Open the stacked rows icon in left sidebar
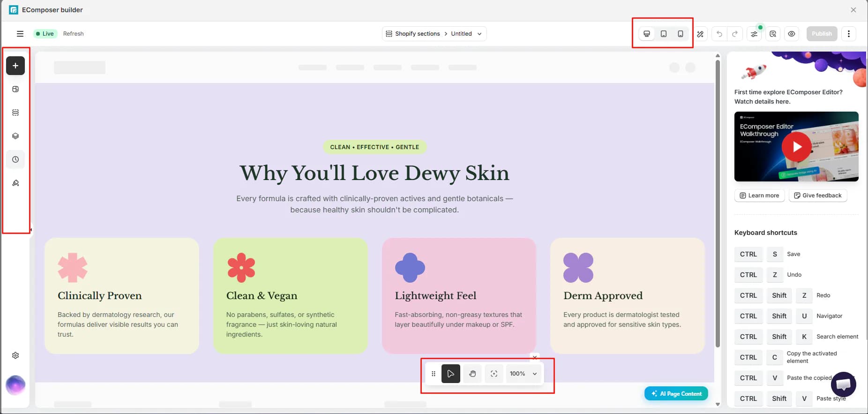This screenshot has width=868, height=414. click(x=15, y=113)
